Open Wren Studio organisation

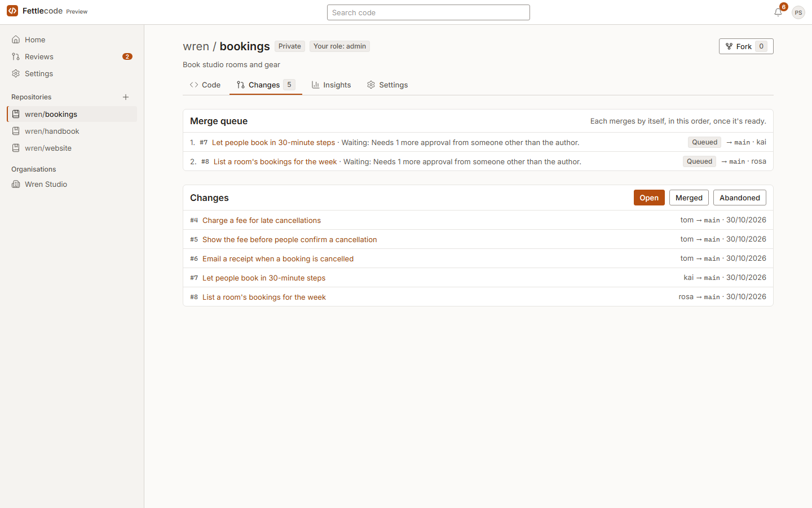pos(72,184)
